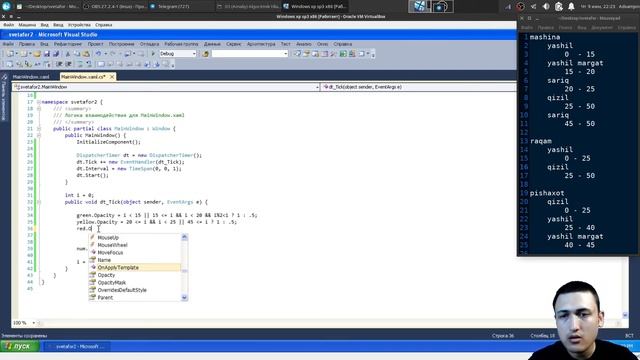The height and width of the screenshot is (360, 640).
Task: Open VirtualBox Машина menu
Action: 27,25
